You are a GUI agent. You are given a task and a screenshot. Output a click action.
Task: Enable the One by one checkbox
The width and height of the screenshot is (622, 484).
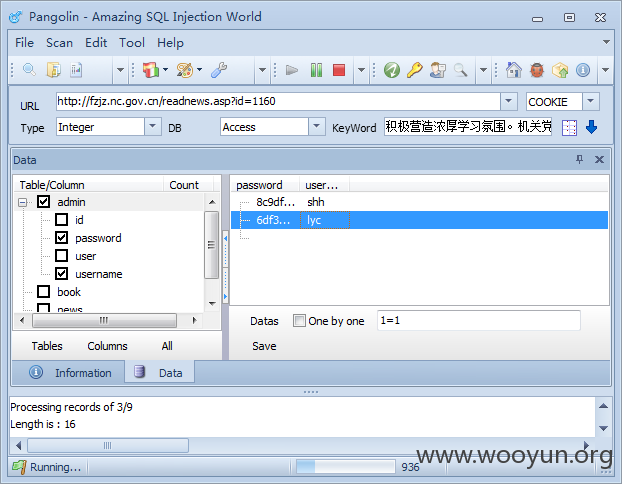click(299, 321)
